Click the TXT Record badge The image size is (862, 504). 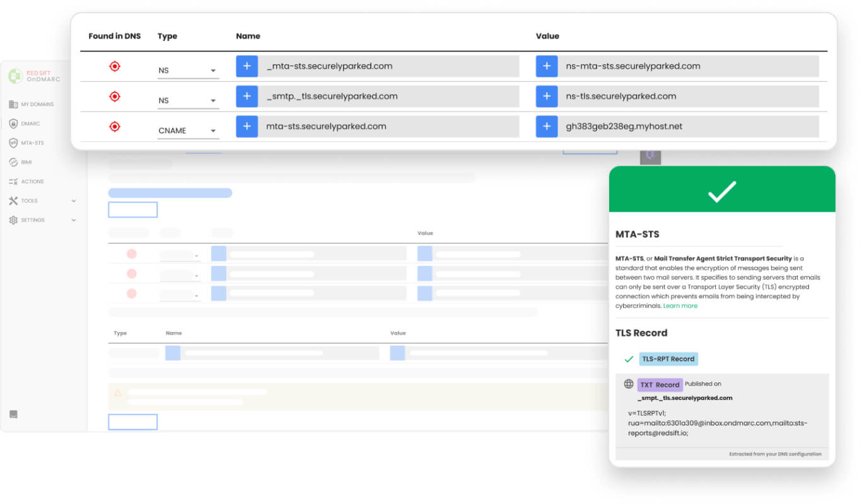click(x=660, y=385)
